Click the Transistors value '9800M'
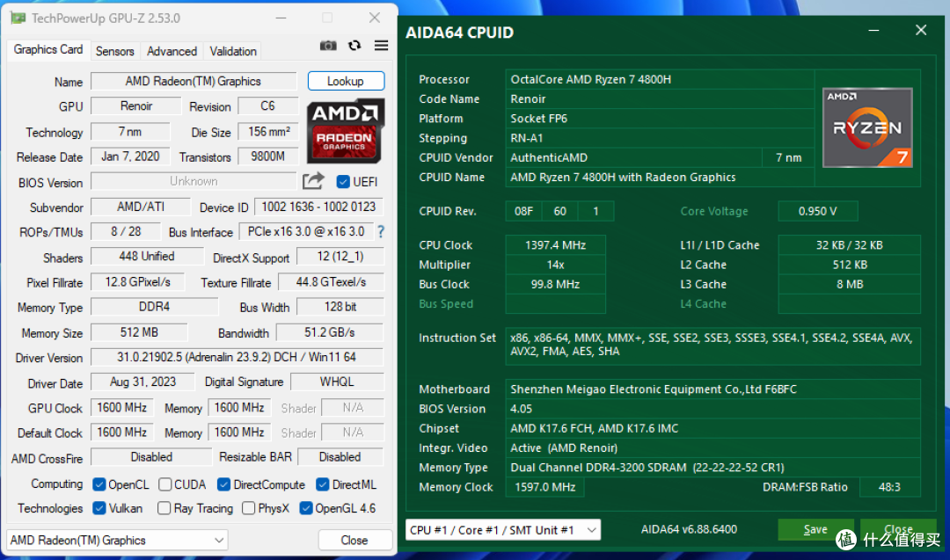Viewport: 950px width, 560px height. pyautogui.click(x=267, y=156)
